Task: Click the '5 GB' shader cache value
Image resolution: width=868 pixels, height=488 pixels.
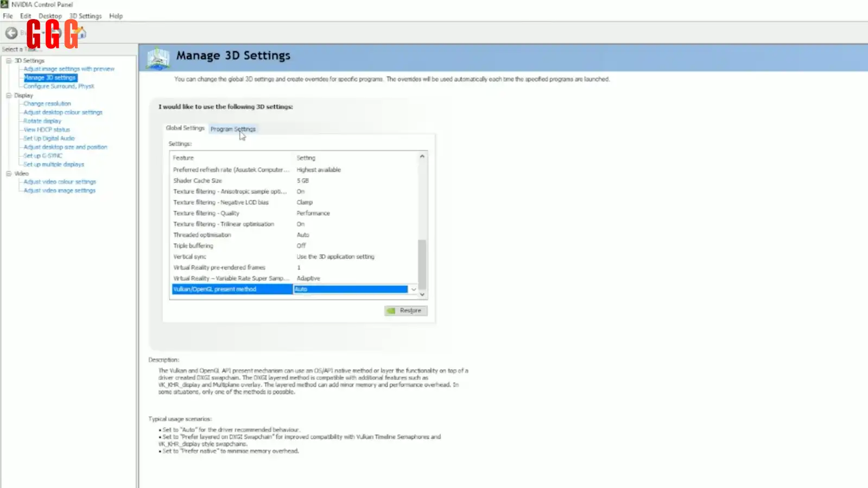Action: tap(302, 181)
